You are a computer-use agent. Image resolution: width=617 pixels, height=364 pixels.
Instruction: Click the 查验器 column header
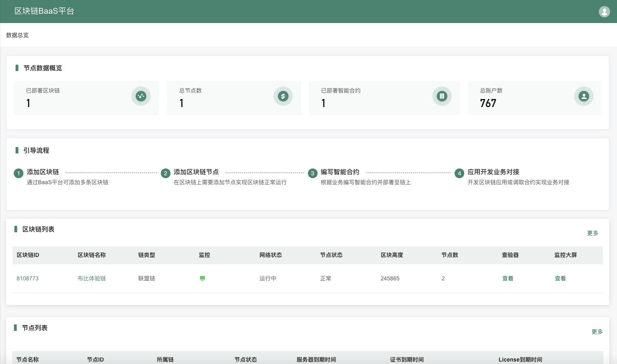pyautogui.click(x=510, y=255)
